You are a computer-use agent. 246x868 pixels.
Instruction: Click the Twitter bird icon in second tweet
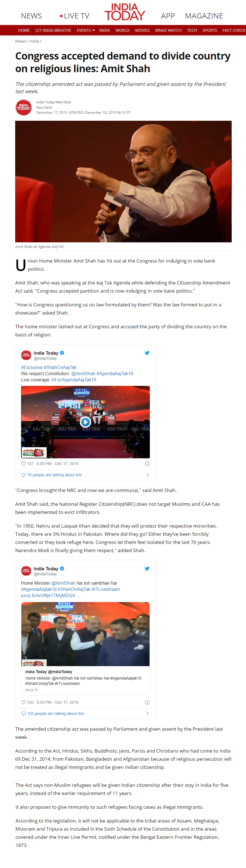click(147, 568)
